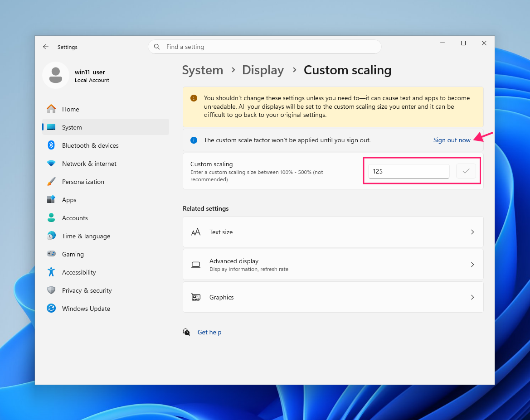530x420 pixels.
Task: Click the Windows Update refresh icon
Action: pyautogui.click(x=51, y=308)
